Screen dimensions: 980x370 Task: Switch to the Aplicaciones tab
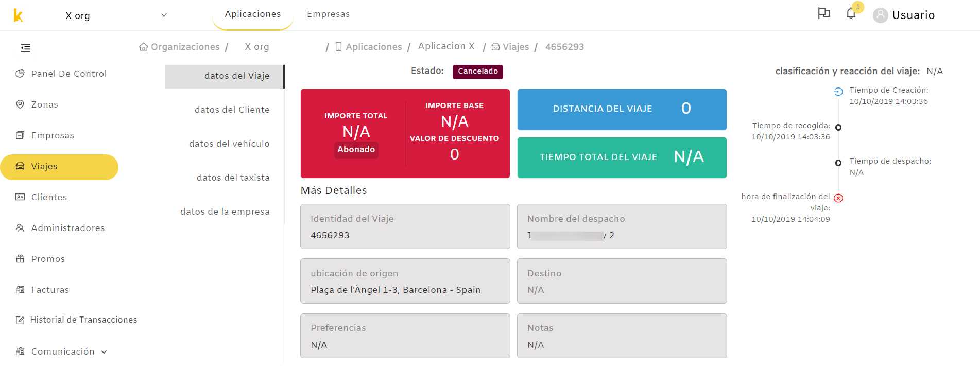pos(253,14)
